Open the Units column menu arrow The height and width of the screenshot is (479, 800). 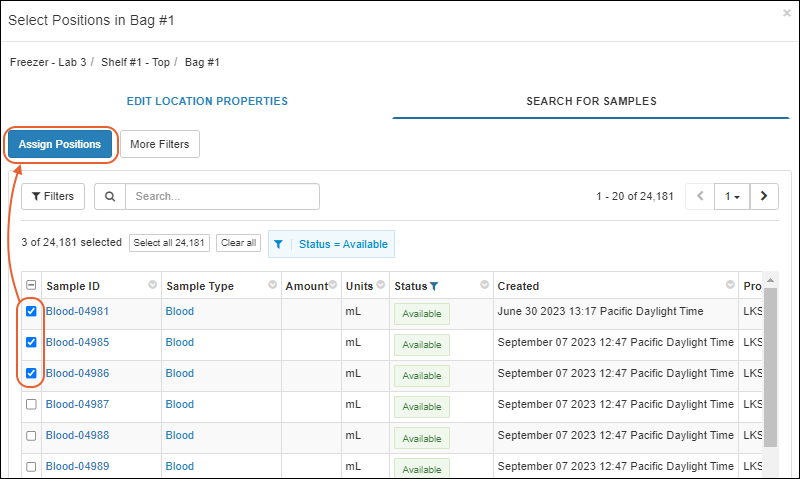point(381,286)
